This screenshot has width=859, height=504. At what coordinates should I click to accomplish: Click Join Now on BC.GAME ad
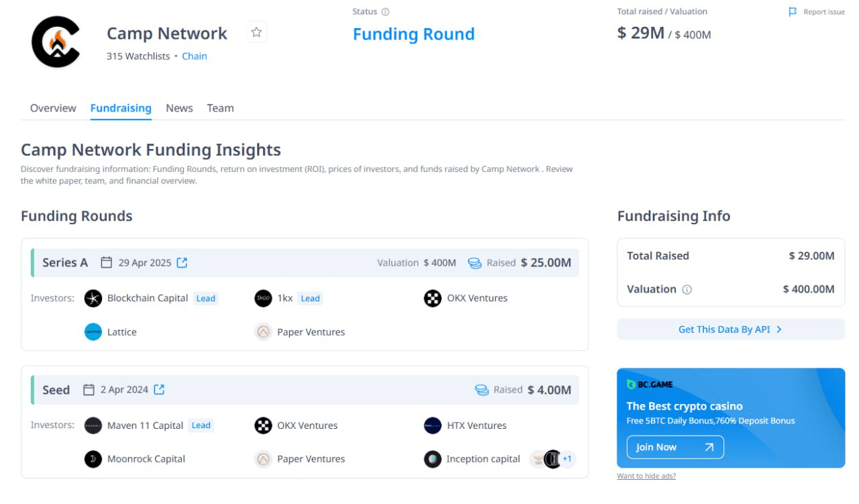675,447
